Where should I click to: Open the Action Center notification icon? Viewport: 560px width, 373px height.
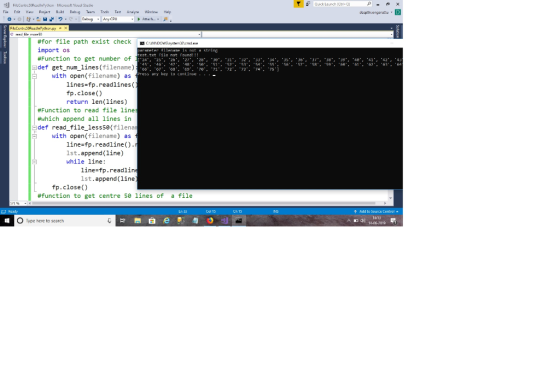393,221
